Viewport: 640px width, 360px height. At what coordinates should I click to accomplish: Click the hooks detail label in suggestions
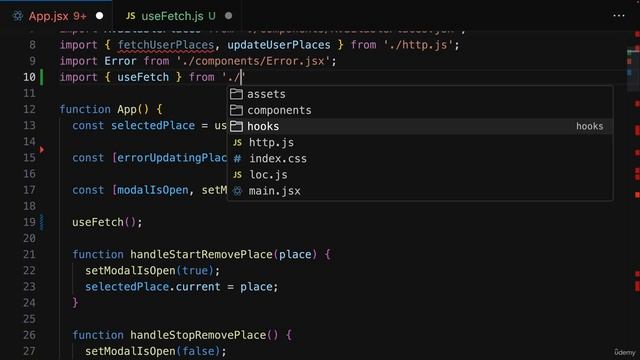click(589, 127)
